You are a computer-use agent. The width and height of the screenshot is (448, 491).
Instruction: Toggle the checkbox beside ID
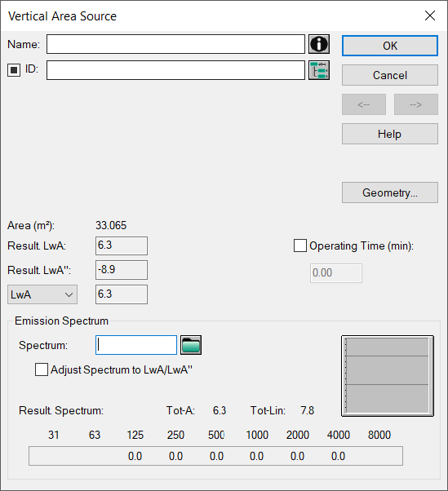14,70
